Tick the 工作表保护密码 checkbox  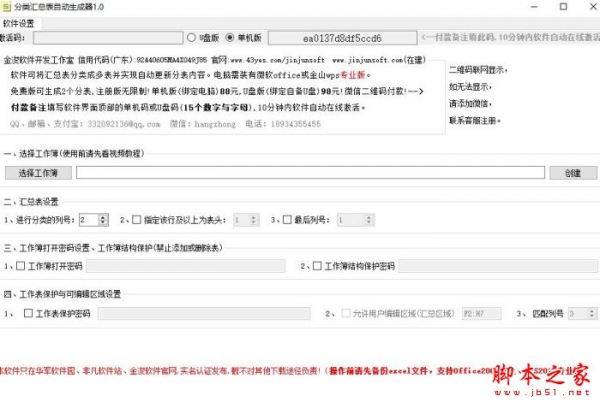(28, 313)
